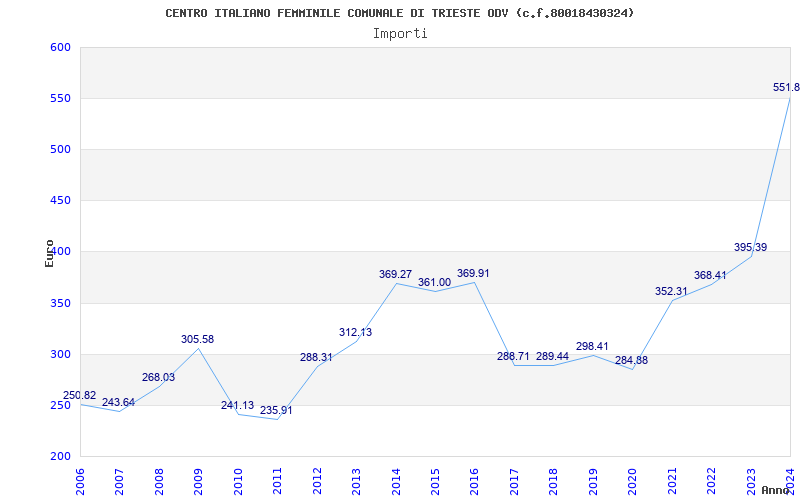This screenshot has width=800, height=500.
Task: Click x-axis year 2018
Action: click(554, 481)
